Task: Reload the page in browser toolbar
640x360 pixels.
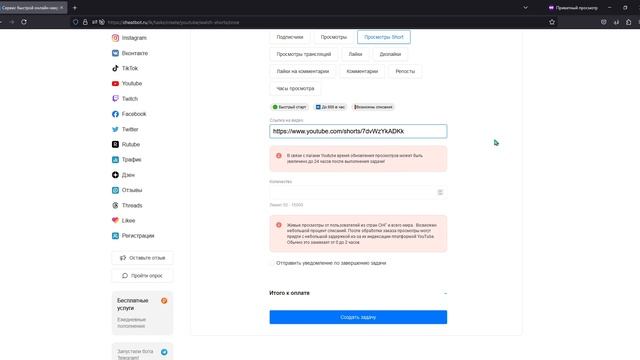Action: pyautogui.click(x=24, y=22)
